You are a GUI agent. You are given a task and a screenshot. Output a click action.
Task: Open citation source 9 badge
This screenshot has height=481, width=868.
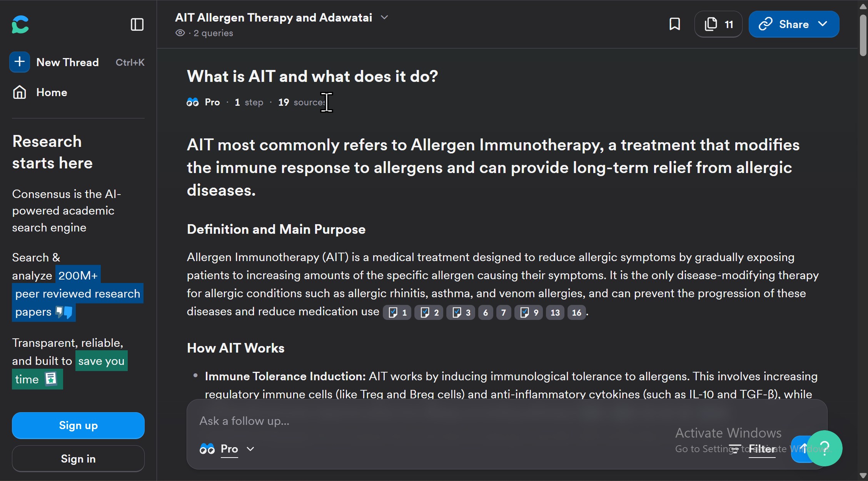pyautogui.click(x=529, y=313)
